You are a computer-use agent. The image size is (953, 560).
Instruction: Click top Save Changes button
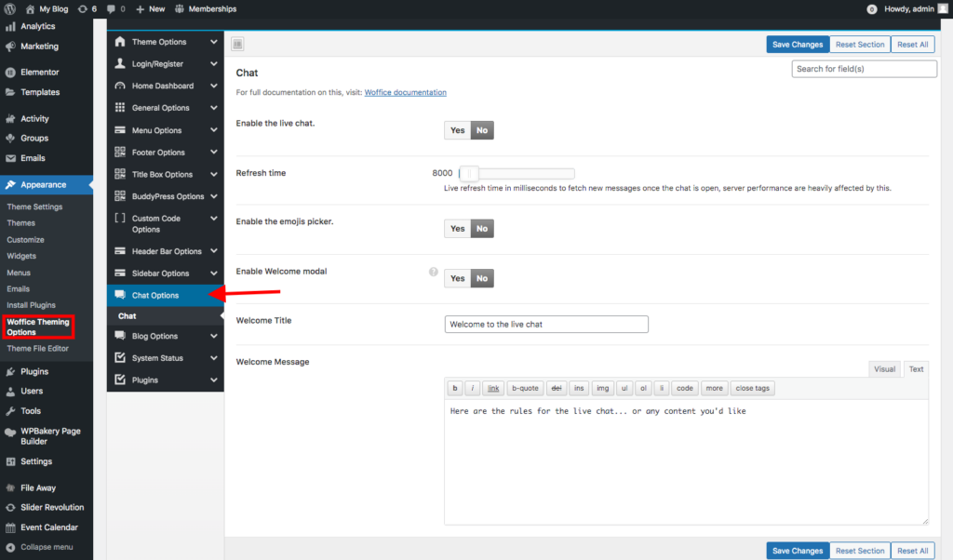(x=798, y=45)
